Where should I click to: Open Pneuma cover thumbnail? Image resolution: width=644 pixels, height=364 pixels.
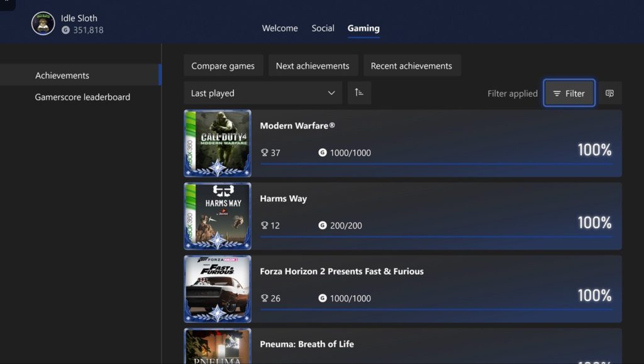point(218,346)
